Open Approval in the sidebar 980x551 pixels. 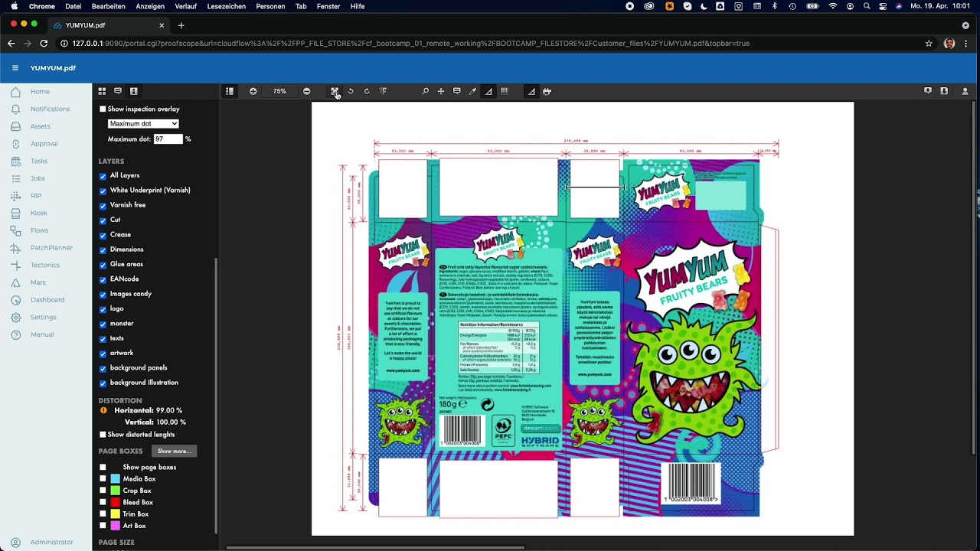tap(44, 144)
